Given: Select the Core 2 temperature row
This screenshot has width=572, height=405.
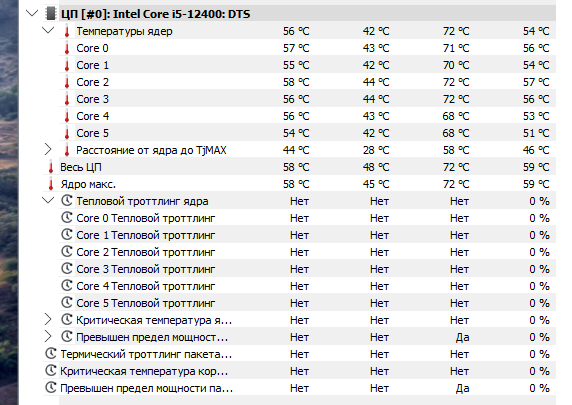Looking at the screenshot, I should [x=307, y=82].
